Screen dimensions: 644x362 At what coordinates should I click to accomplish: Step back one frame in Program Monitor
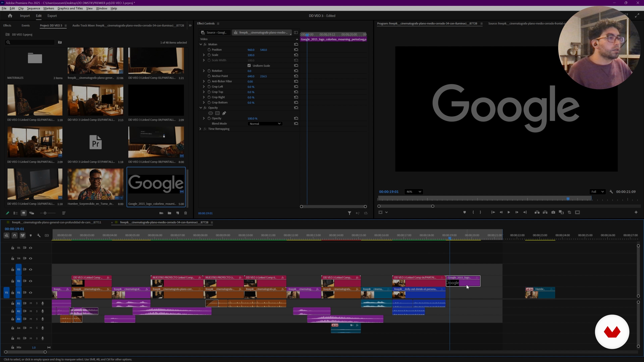(501, 212)
